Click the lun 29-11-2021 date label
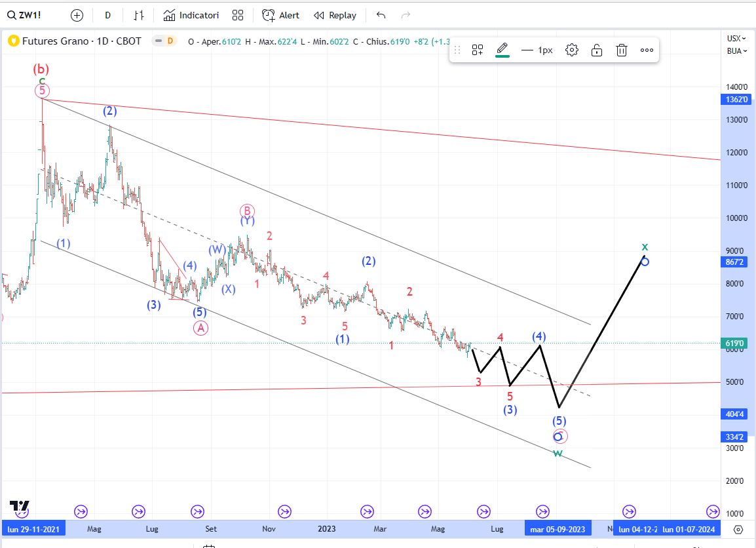756x548 pixels. click(33, 529)
